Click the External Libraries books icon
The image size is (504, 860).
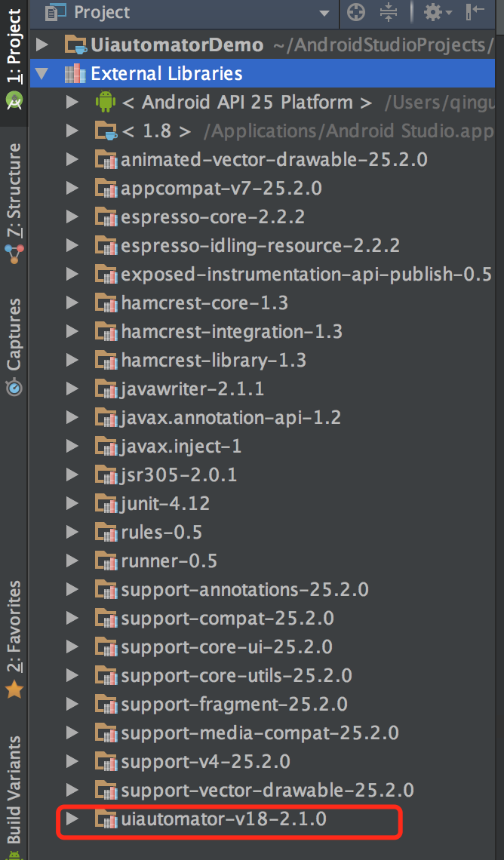click(x=75, y=73)
